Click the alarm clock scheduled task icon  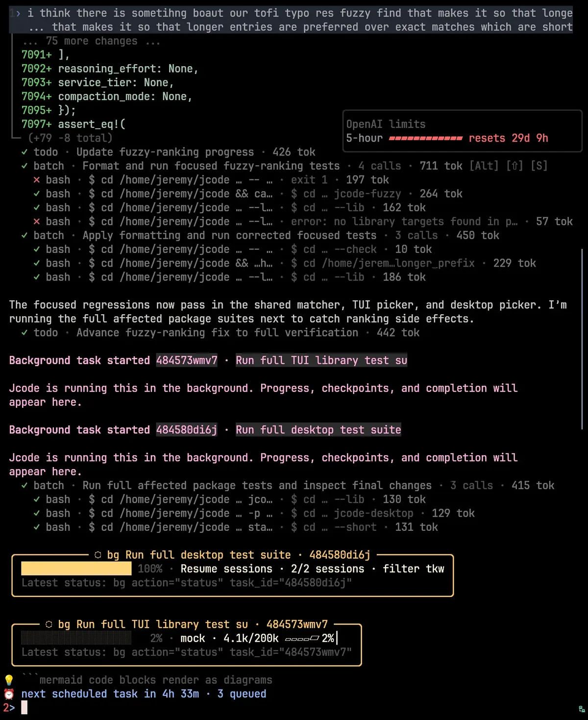pyautogui.click(x=9, y=694)
